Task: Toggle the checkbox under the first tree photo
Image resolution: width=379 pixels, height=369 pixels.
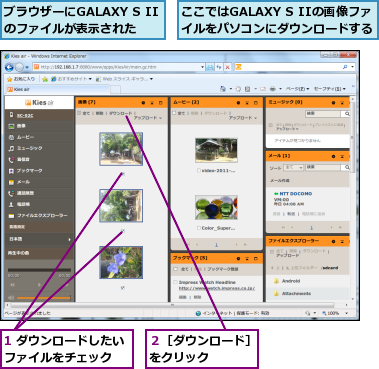Action: (123, 174)
